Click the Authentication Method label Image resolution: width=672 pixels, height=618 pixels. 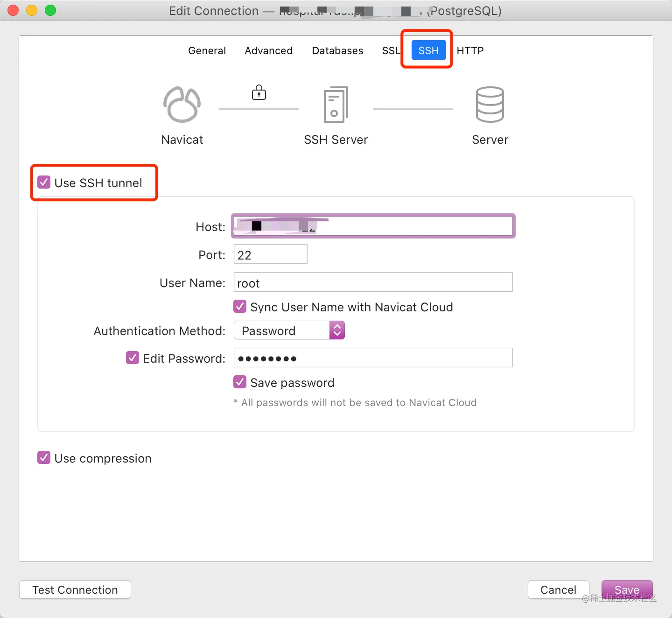pos(160,331)
